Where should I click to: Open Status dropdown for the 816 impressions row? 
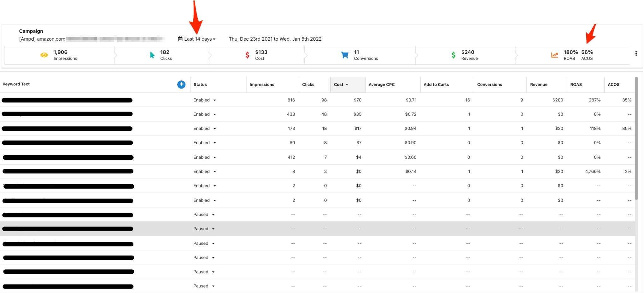point(205,100)
